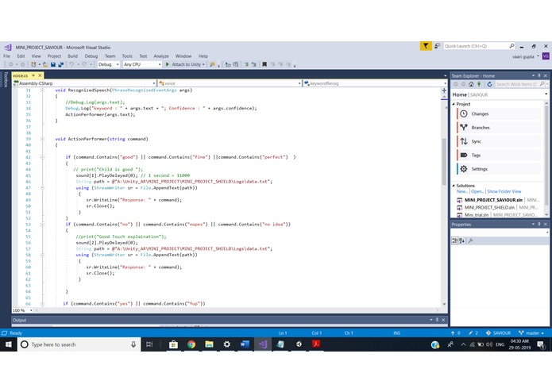Click the Windows Start button
The width and height of the screenshot is (552, 392).
pyautogui.click(x=9, y=344)
